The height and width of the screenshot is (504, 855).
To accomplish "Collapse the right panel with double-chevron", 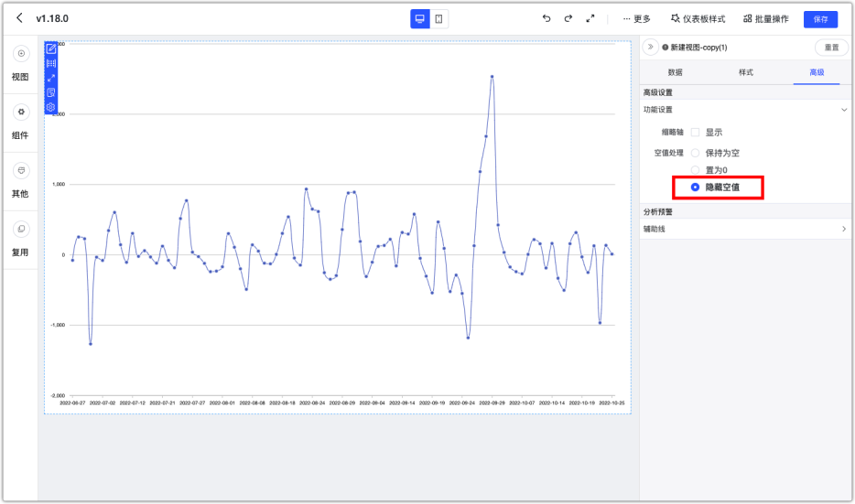I will tap(651, 47).
